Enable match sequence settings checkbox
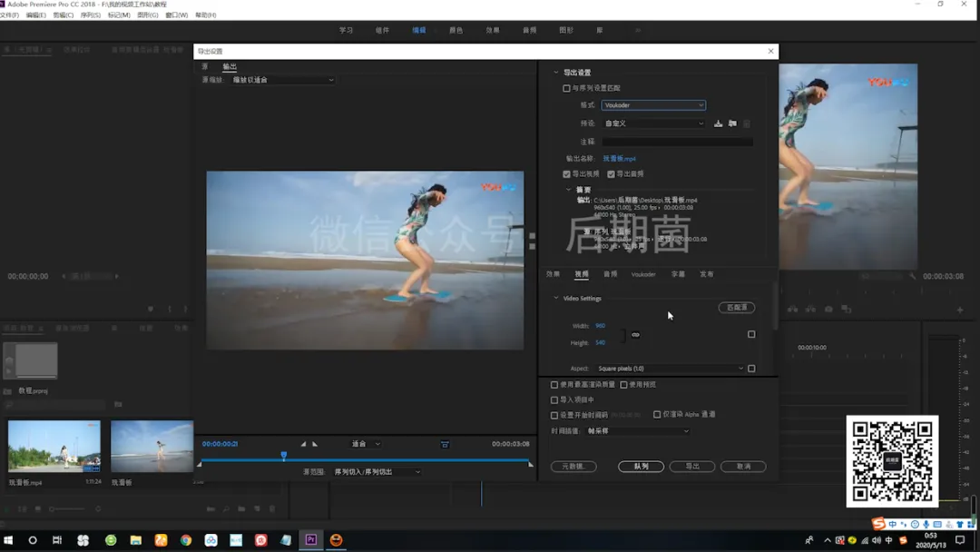 click(567, 88)
